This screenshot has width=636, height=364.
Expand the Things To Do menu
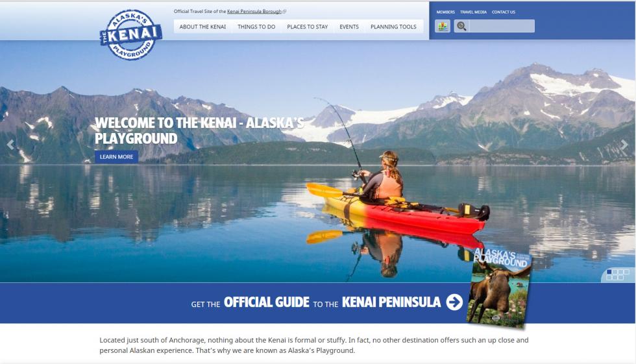(x=256, y=27)
